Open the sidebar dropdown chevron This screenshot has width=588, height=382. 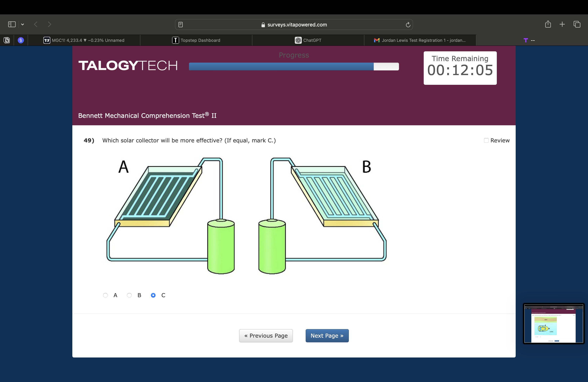[23, 24]
